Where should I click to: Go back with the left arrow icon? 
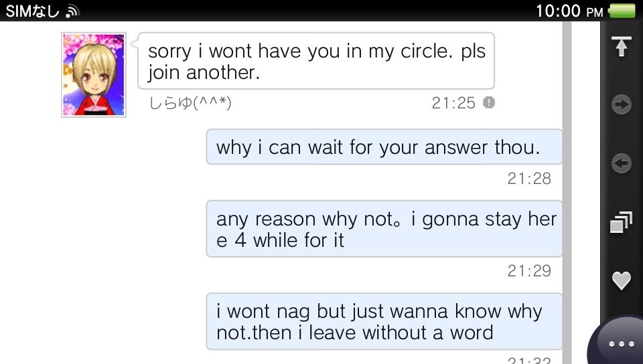tap(622, 163)
